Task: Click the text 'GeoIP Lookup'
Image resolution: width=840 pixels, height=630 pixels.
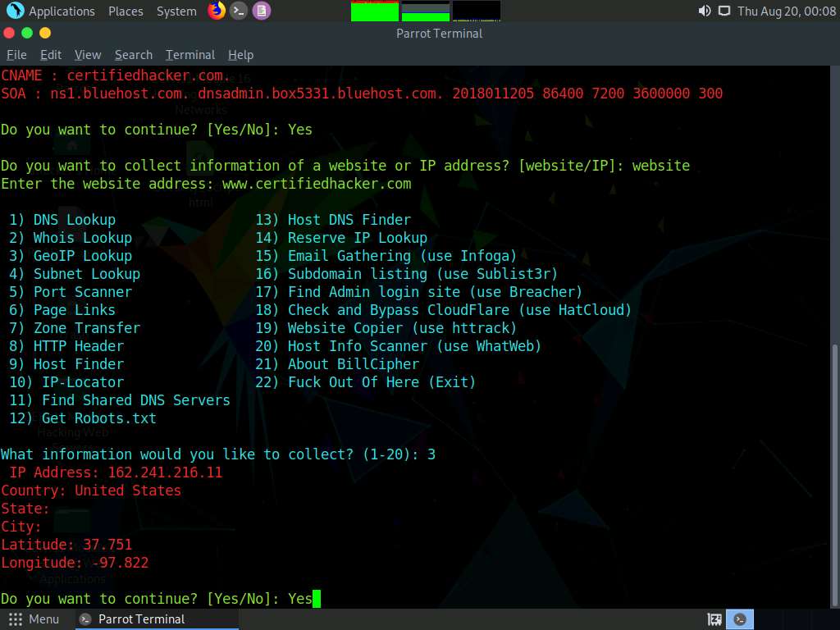Action: [83, 256]
